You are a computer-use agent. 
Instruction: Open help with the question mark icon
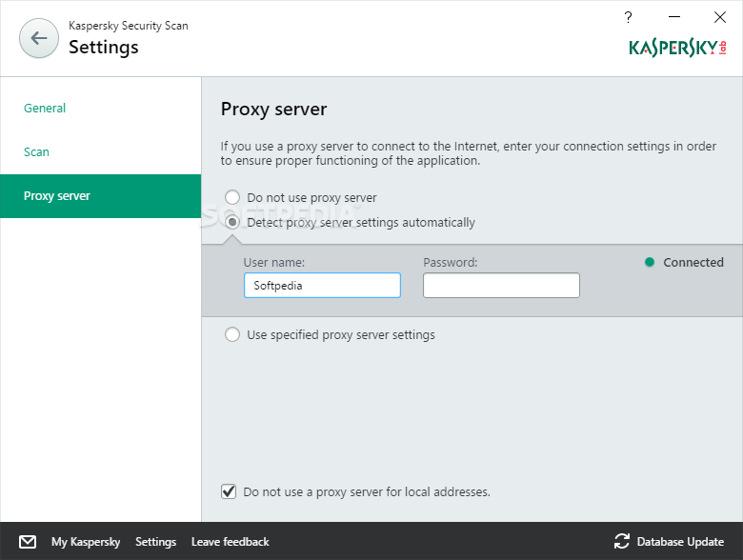pos(629,17)
